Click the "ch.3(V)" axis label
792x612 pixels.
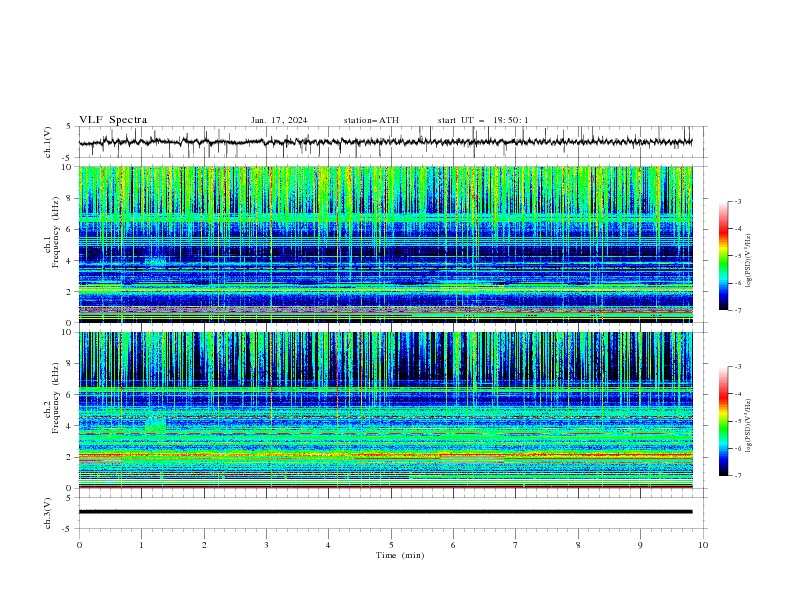[48, 513]
